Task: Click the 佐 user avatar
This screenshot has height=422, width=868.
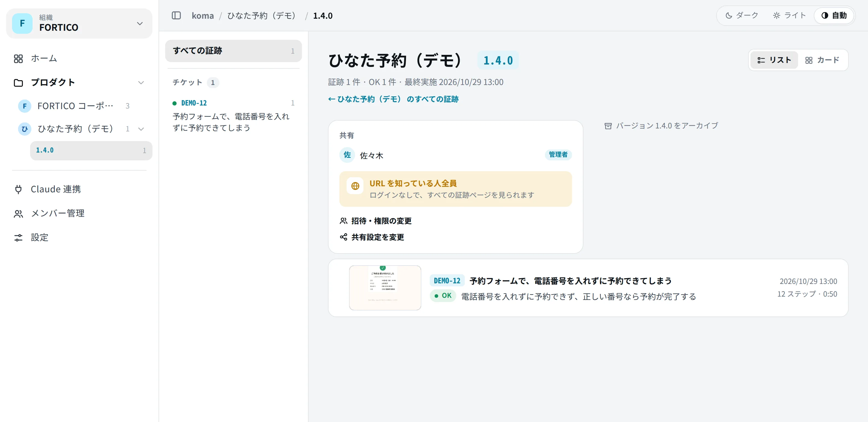Action: coord(347,155)
